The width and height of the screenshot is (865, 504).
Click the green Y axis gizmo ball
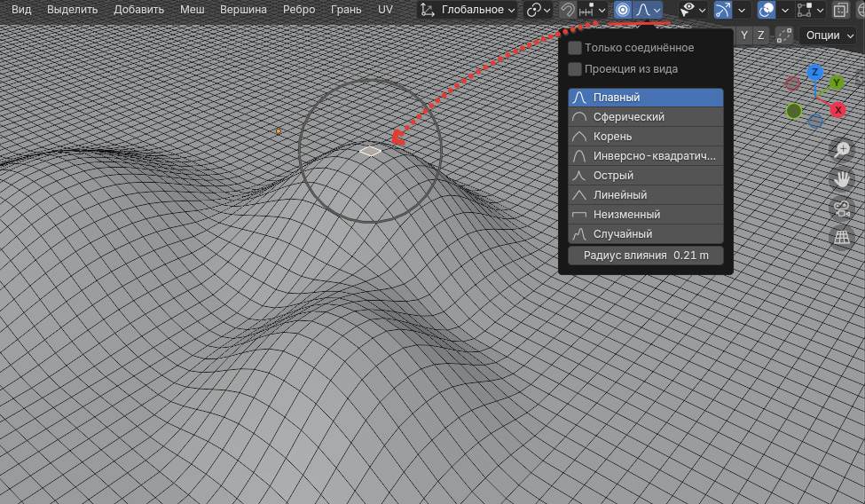pos(837,83)
